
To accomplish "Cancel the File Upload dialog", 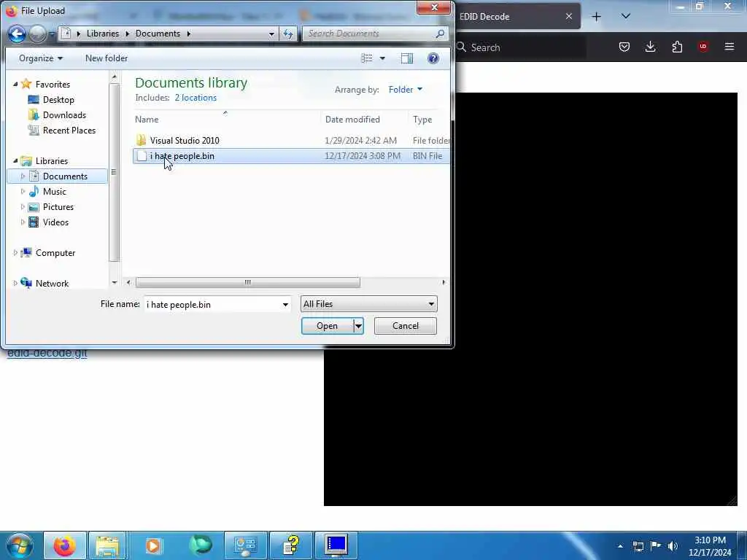I will 406,326.
